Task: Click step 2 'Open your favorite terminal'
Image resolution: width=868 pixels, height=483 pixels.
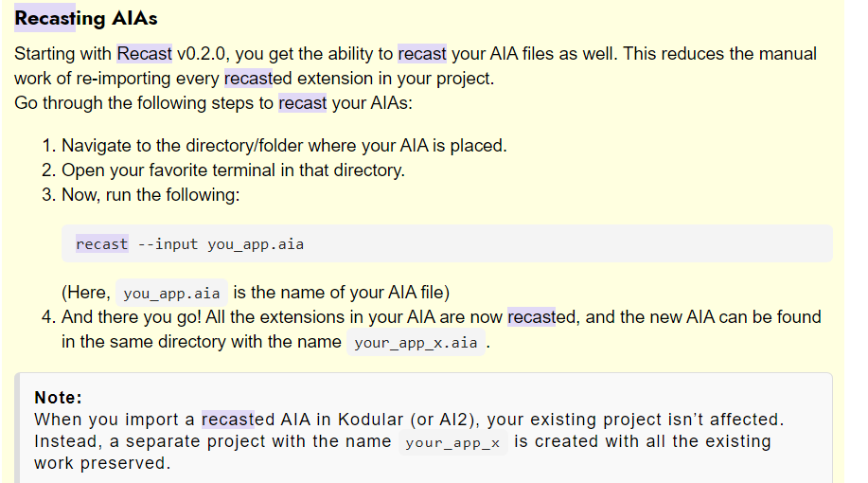Action: pos(233,170)
